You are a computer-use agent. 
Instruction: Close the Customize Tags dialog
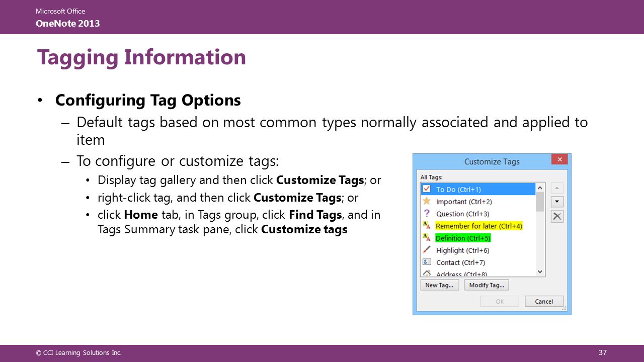[x=559, y=159]
